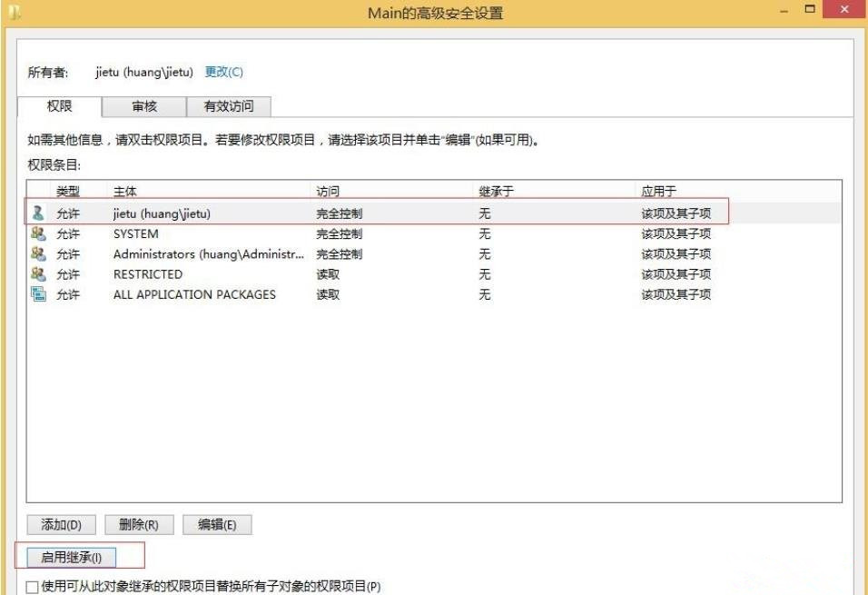This screenshot has width=868, height=595.
Task: Click the 更改(C) owner link
Action: (x=225, y=72)
